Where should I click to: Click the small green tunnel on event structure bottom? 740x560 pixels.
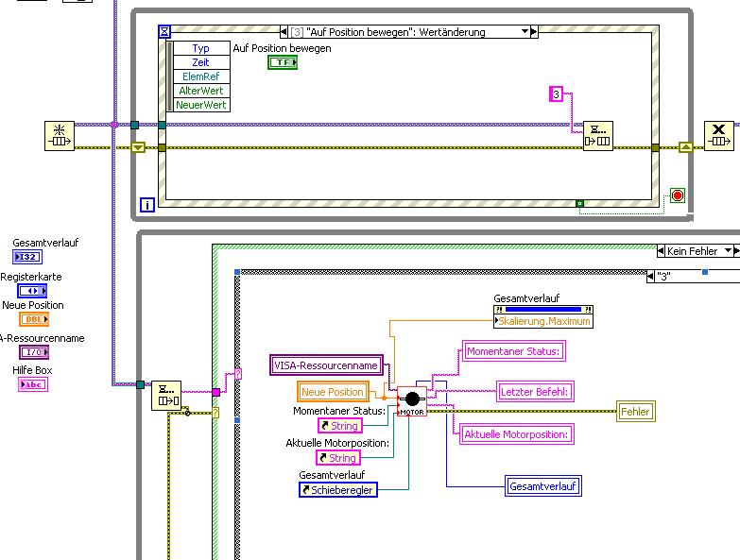point(579,204)
